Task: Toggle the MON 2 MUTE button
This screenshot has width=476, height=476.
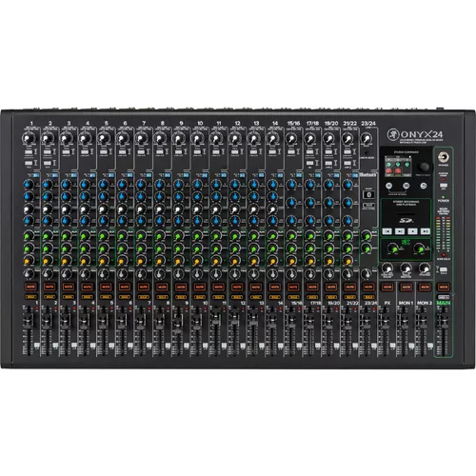Action: coord(425,287)
